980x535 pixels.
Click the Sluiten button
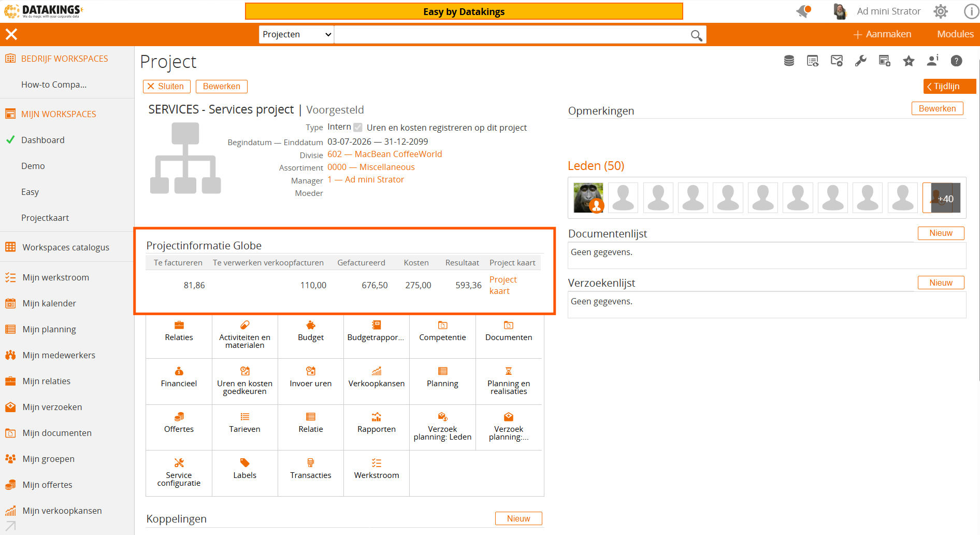tap(166, 87)
